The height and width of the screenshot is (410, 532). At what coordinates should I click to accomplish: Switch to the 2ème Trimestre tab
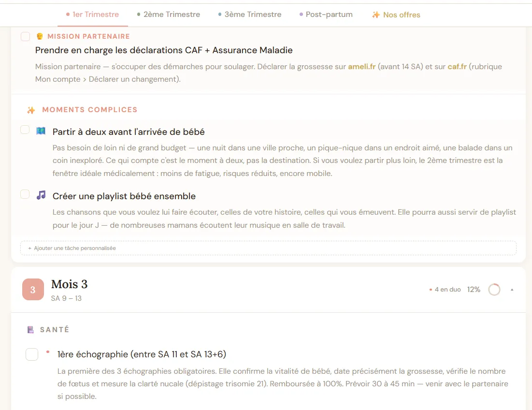click(169, 15)
